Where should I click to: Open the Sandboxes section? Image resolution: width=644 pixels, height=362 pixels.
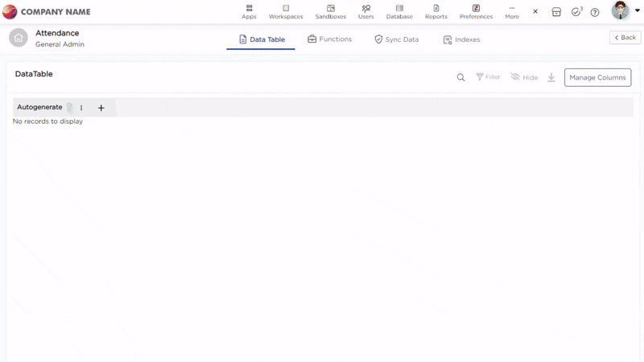[x=330, y=11]
